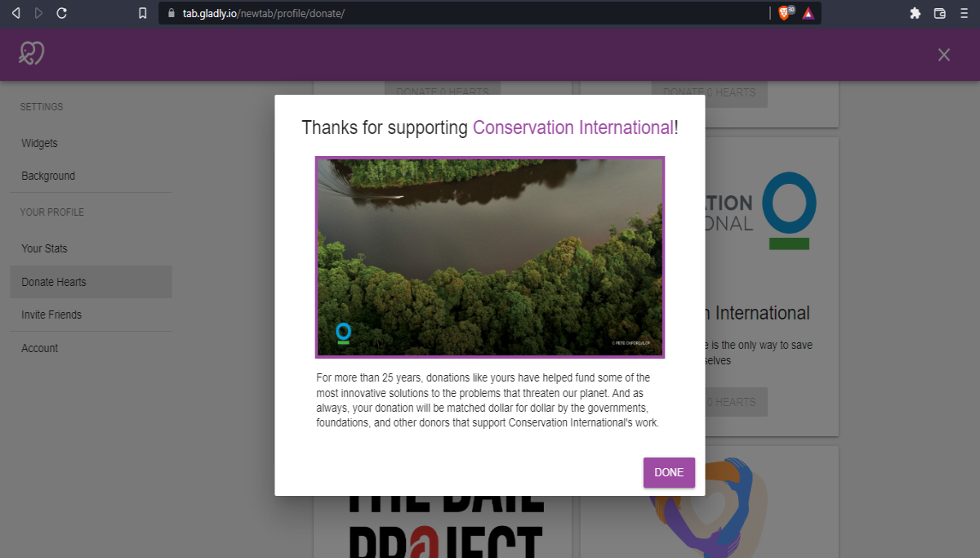Click the Conservation International ring logo on card
The width and height of the screenshot is (980, 558).
coord(789,210)
